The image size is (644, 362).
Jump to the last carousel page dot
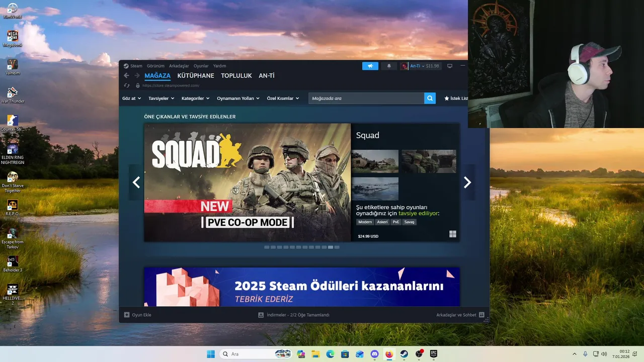(337, 247)
